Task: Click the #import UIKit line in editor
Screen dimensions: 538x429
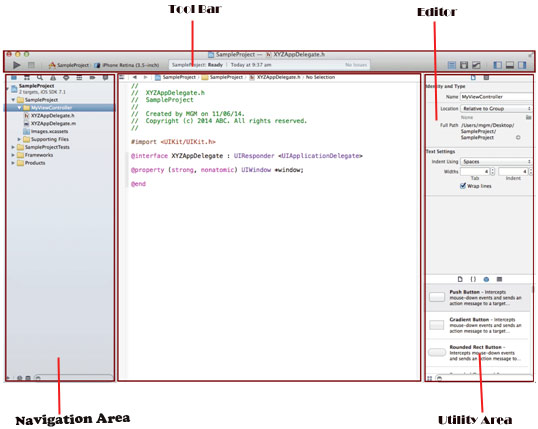Action: [173, 142]
